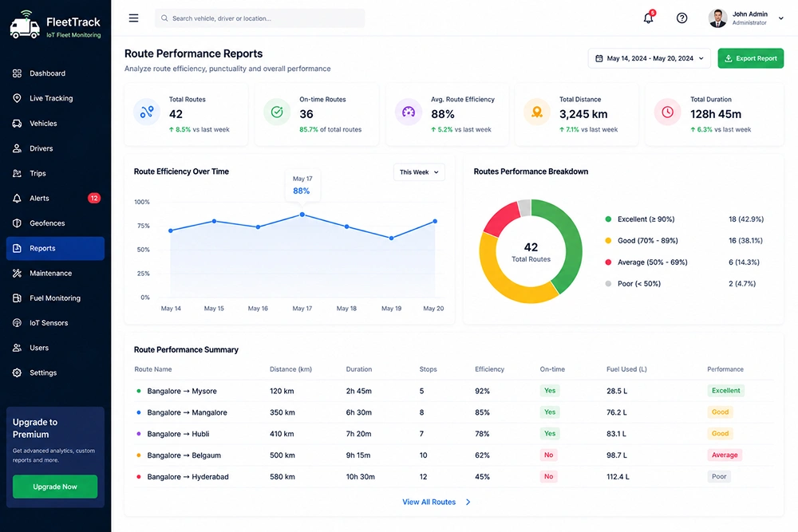Select the Excellent green legend dot
The height and width of the screenshot is (532, 798).
coord(607,219)
